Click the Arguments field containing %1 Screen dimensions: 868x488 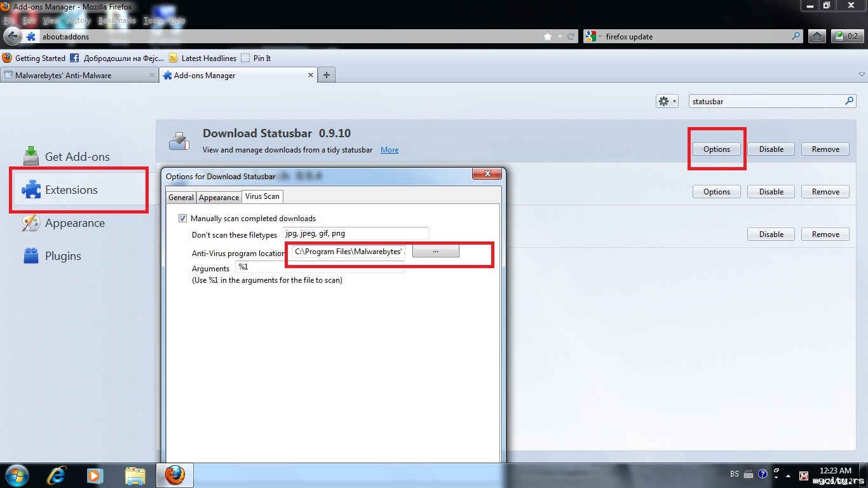(x=320, y=267)
